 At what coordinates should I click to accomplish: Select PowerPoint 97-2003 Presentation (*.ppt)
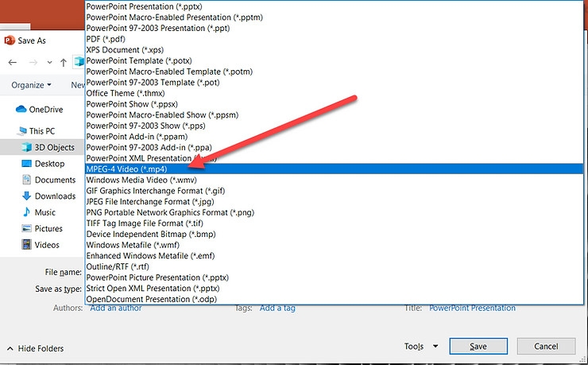click(x=334, y=28)
